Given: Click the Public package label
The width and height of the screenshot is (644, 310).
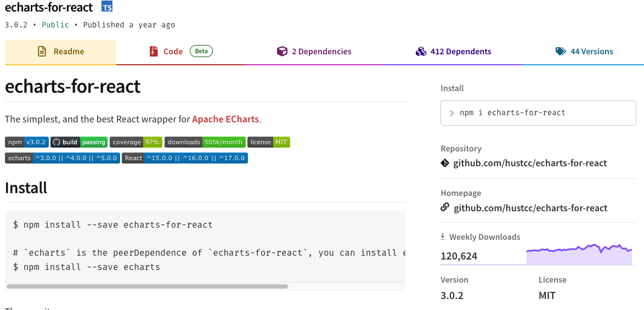Looking at the screenshot, I should pos(55,25).
